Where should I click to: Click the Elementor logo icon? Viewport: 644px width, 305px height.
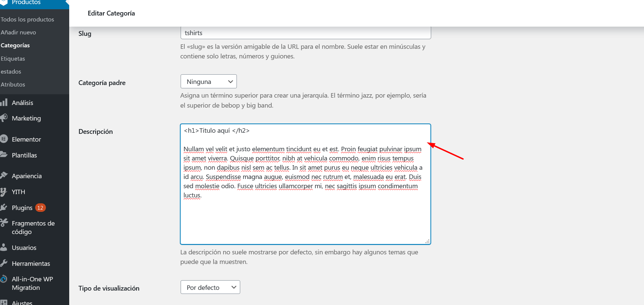(x=4, y=139)
